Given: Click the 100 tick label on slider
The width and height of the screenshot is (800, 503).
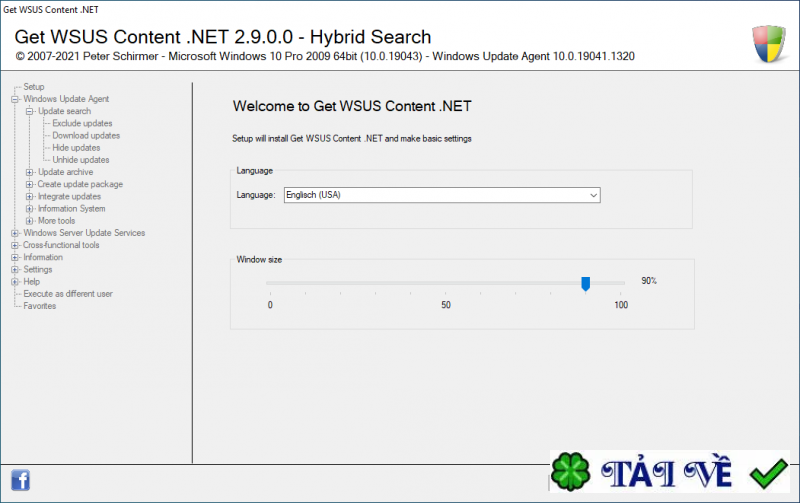Looking at the screenshot, I should (x=621, y=305).
